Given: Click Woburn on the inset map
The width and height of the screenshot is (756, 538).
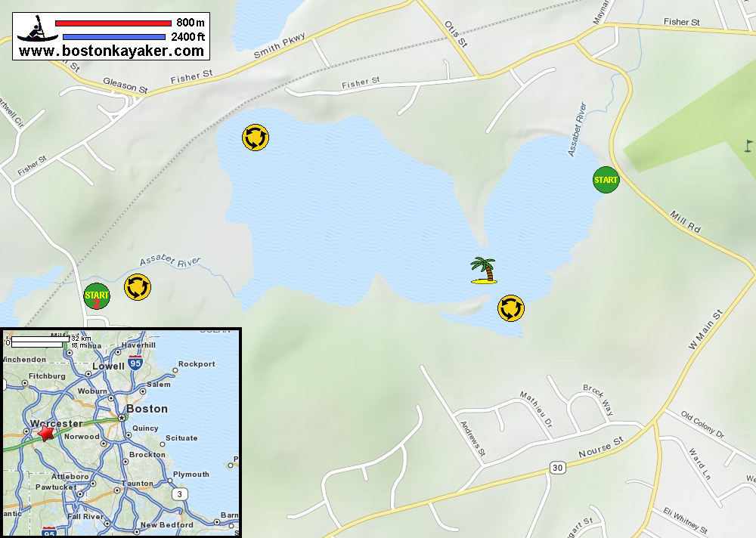Looking at the screenshot, I should tap(92, 391).
